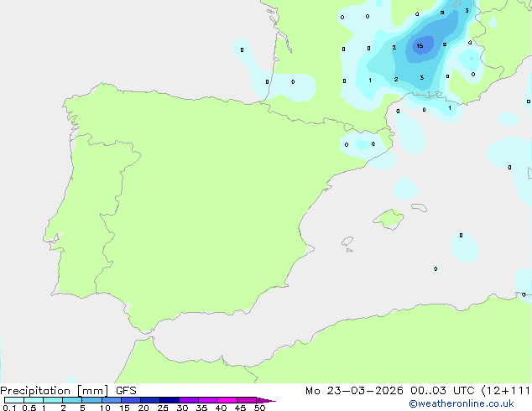Viewport: 532px width, 411px height.
Task: Click the 25–30 mm dark-blue legend swatch
Action: pos(170,400)
